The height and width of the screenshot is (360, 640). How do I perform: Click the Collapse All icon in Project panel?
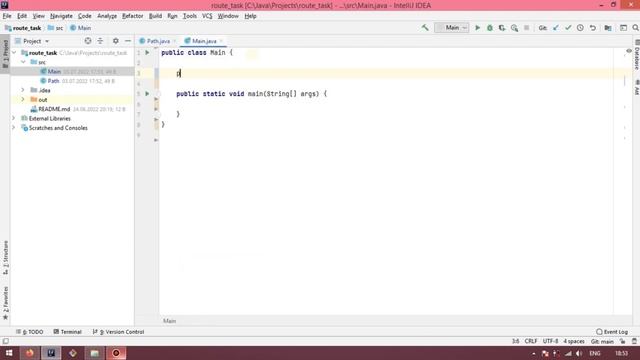click(100, 41)
